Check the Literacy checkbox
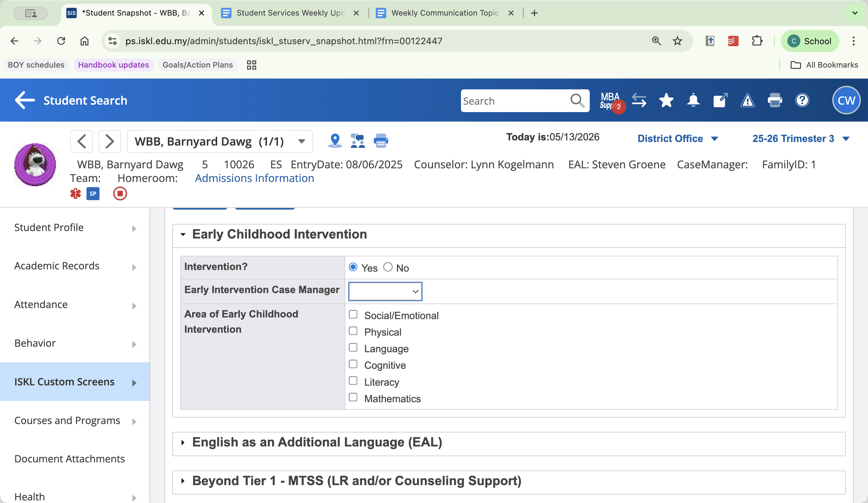This screenshot has height=503, width=868. click(353, 380)
